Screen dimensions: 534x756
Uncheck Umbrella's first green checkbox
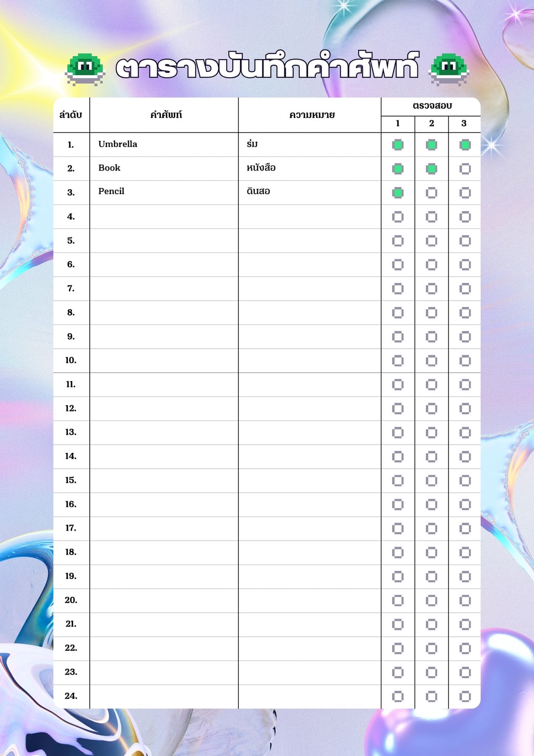pos(398,145)
